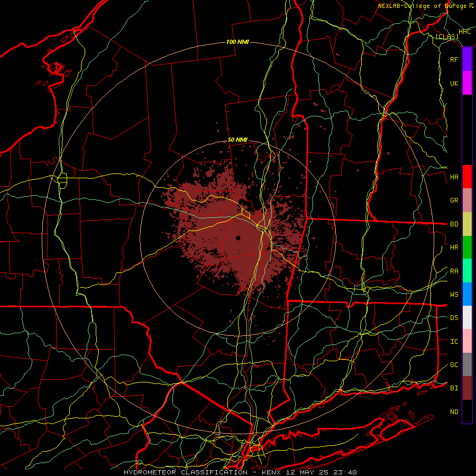476x476 pixels.
Task: Click the magenta UK color swatch
Action: [467, 83]
